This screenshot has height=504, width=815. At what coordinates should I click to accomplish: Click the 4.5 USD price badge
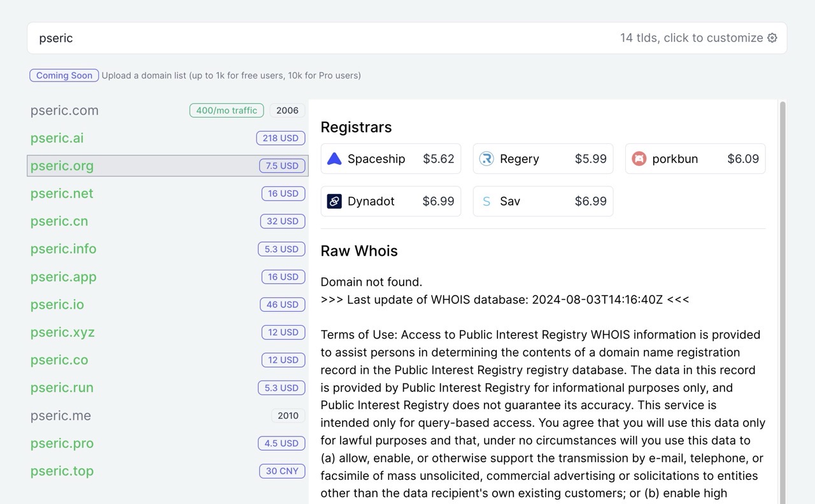click(x=281, y=444)
